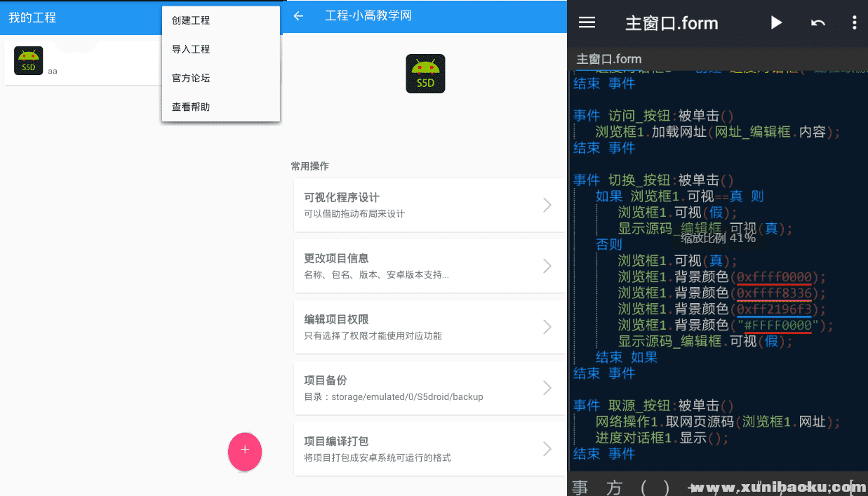The height and width of the screenshot is (496, 868).
Task: Switch to the 主窗口.form tab
Action: [x=609, y=59]
